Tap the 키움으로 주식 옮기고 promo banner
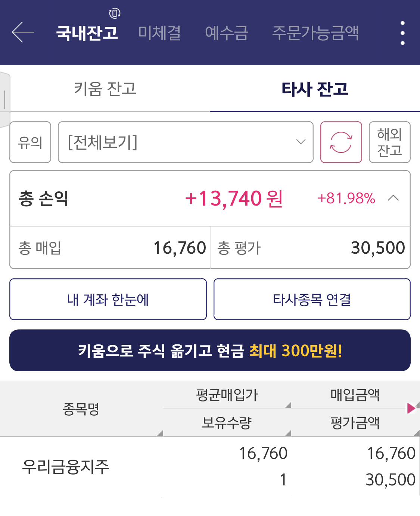Image resolution: width=420 pixels, height=516 pixels. tap(210, 350)
